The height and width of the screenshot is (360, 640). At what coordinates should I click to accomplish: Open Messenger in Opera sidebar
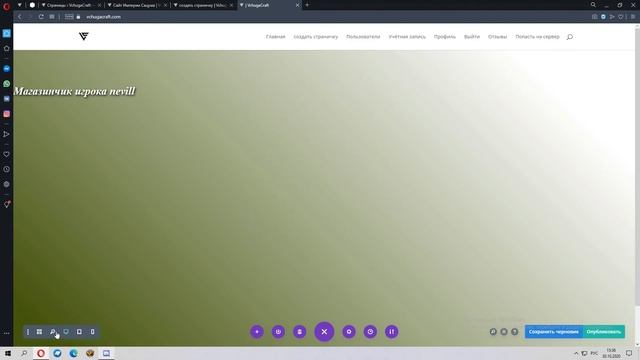coord(7,69)
